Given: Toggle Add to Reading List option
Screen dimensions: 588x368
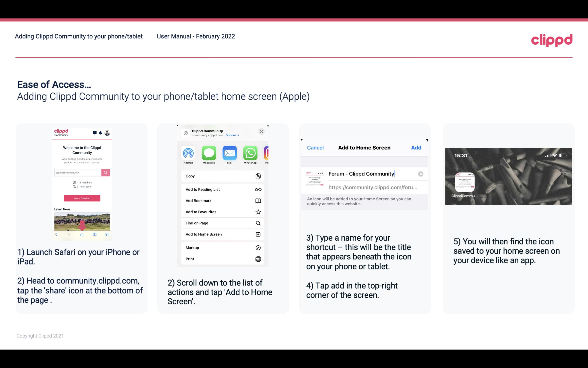Looking at the screenshot, I should click(221, 189).
